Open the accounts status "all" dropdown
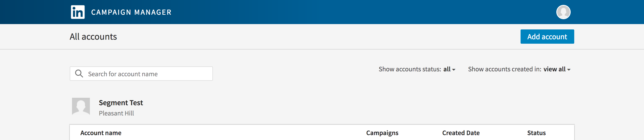Screen dimensions: 644x140 (x=449, y=69)
